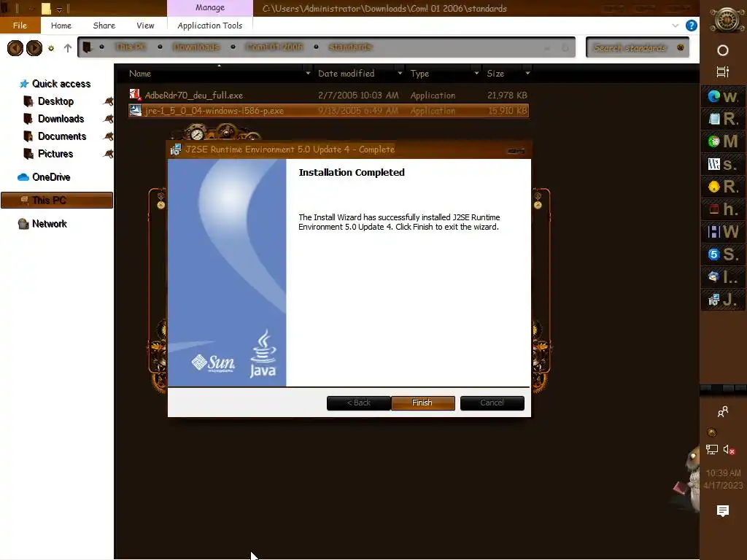Switch to the Share ribbon tab

point(104,26)
